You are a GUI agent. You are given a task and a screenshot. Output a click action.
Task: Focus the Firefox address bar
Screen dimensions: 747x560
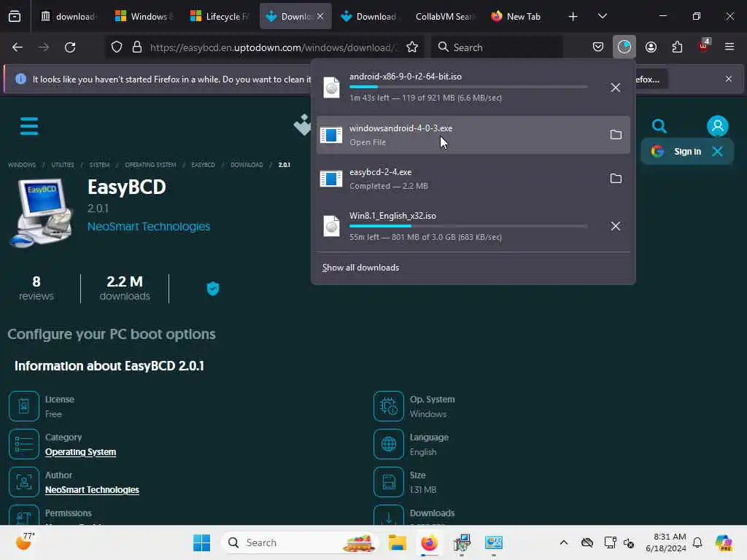click(x=271, y=47)
